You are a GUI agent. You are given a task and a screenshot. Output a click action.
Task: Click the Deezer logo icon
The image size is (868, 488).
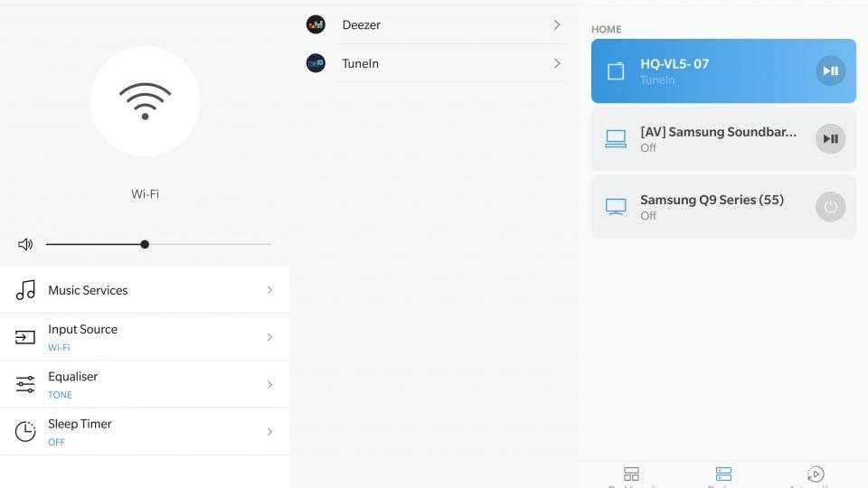[316, 24]
